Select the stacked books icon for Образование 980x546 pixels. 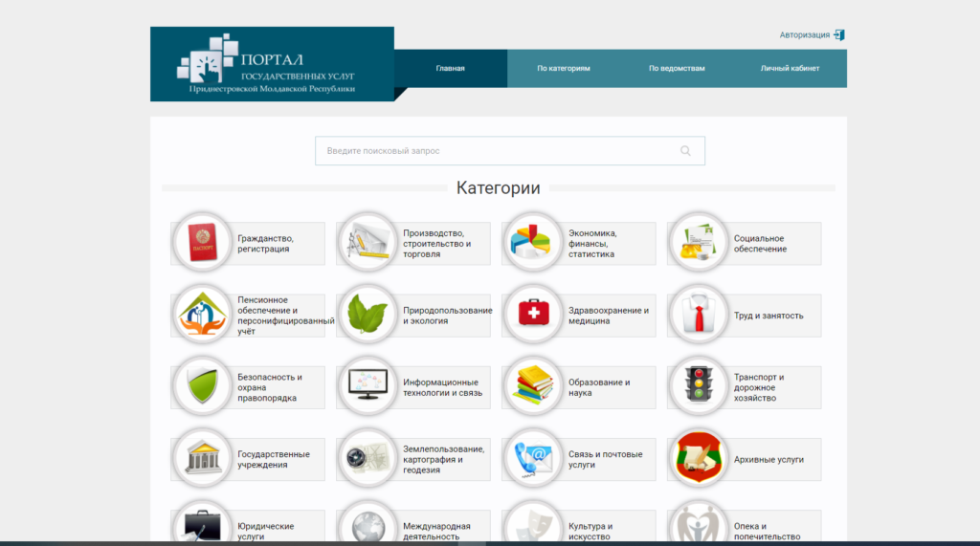tap(533, 386)
